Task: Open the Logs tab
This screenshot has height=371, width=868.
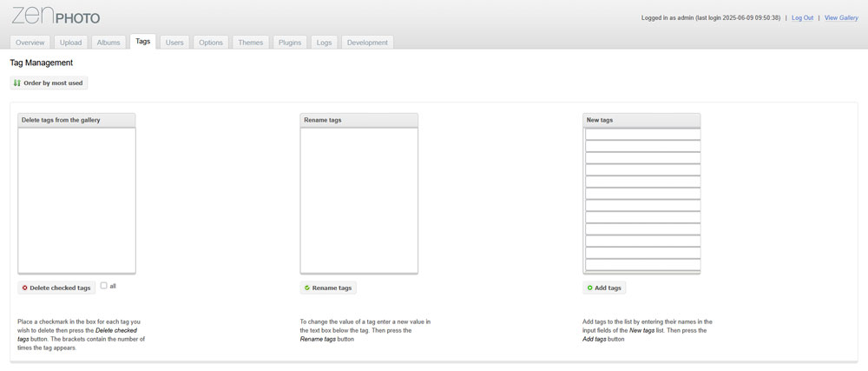Action: [324, 43]
